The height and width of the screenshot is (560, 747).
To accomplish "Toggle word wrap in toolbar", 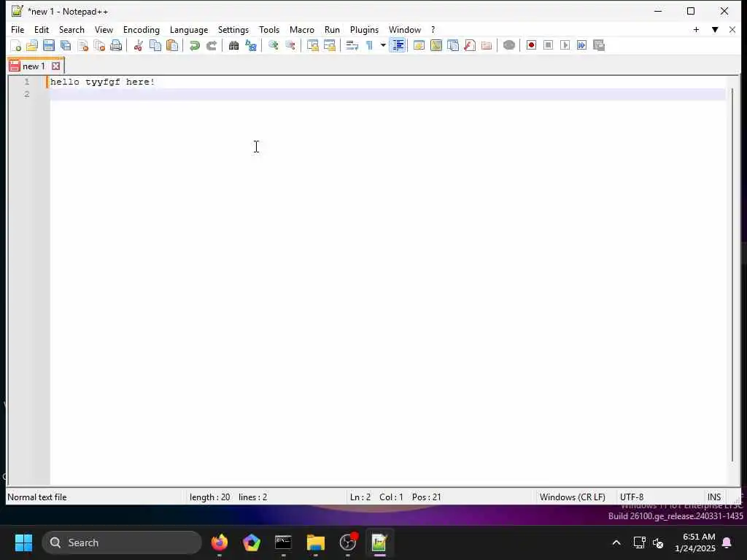I will [x=352, y=45].
